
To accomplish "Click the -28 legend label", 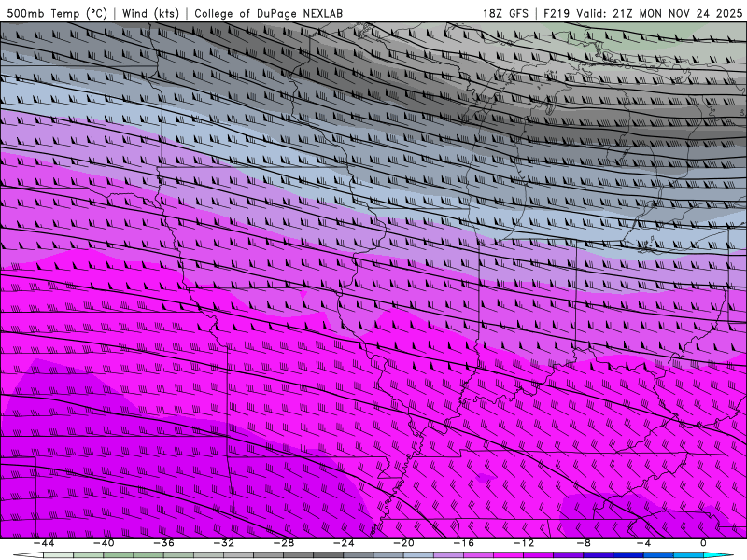I will coord(284,543).
